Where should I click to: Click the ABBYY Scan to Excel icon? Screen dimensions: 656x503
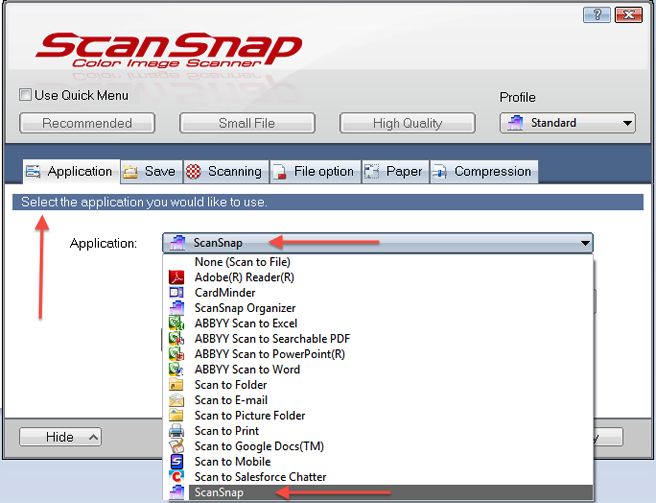coord(176,323)
